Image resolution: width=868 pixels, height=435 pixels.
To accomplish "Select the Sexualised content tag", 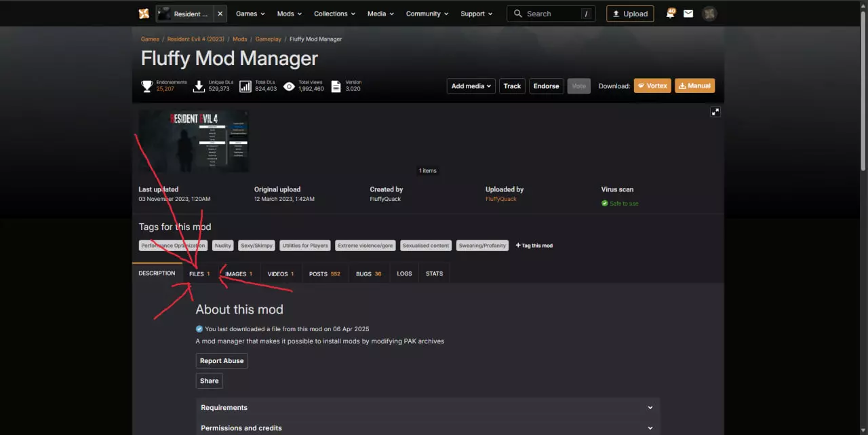I will (426, 246).
